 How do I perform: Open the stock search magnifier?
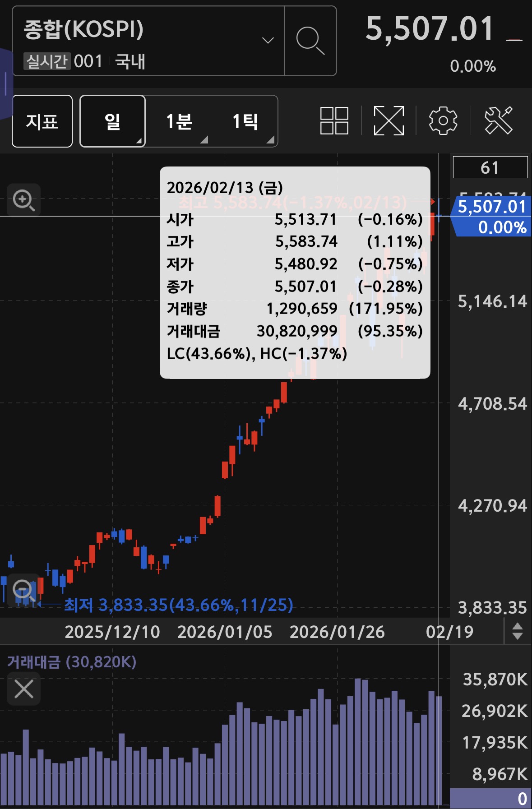pyautogui.click(x=310, y=41)
